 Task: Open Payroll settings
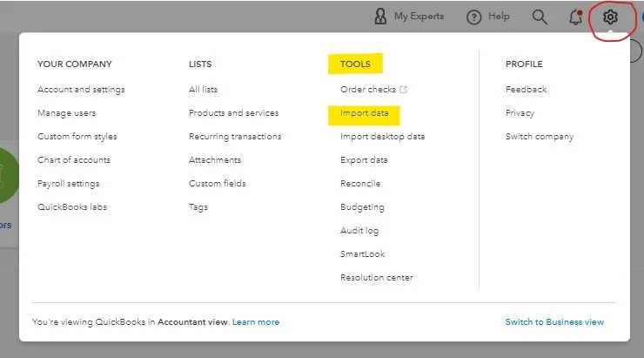tap(68, 184)
